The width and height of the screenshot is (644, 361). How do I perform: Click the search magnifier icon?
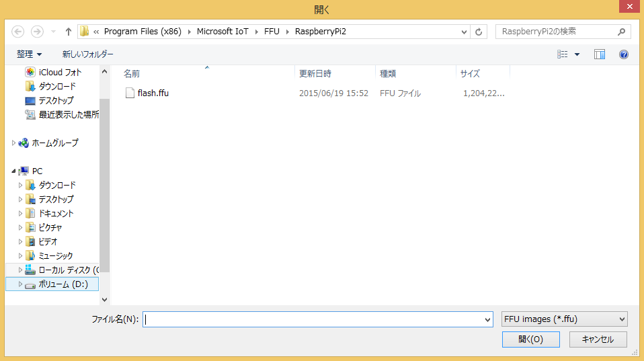point(621,32)
